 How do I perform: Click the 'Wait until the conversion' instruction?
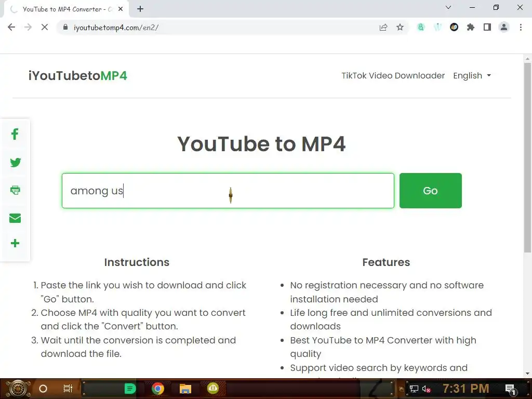click(x=138, y=347)
